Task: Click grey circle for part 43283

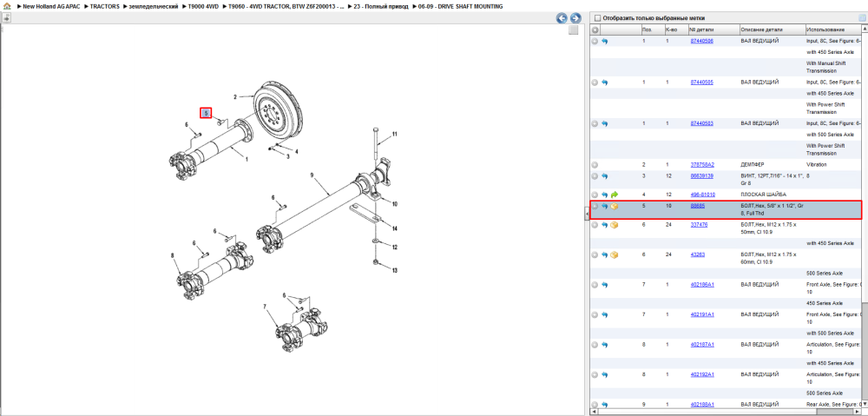Action: (x=595, y=254)
